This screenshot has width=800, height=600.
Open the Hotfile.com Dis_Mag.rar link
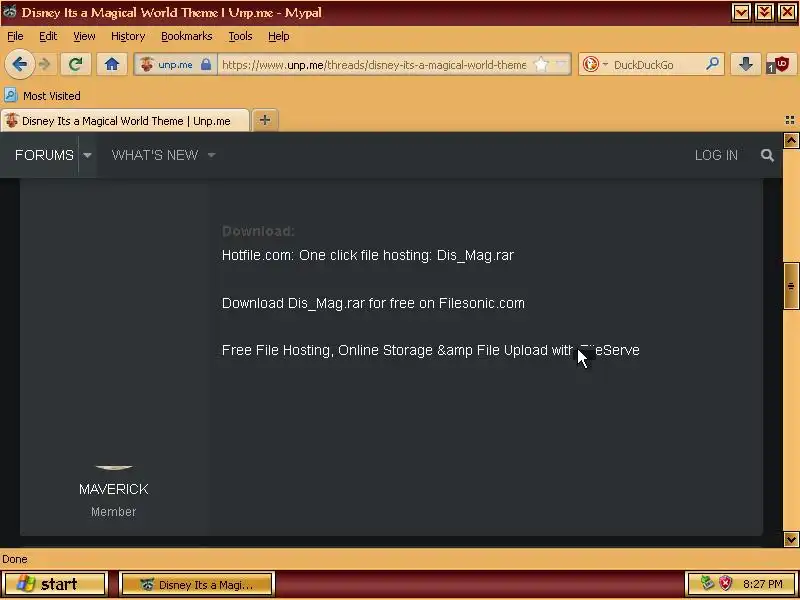(367, 255)
